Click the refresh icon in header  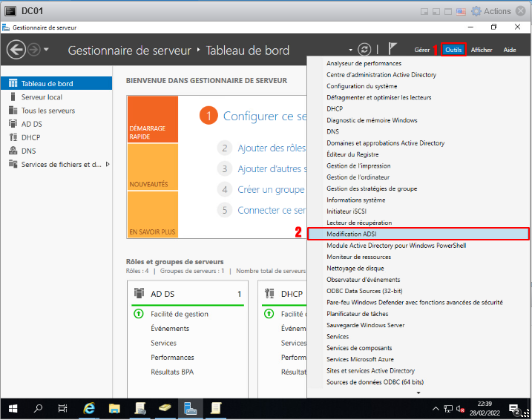(x=364, y=50)
